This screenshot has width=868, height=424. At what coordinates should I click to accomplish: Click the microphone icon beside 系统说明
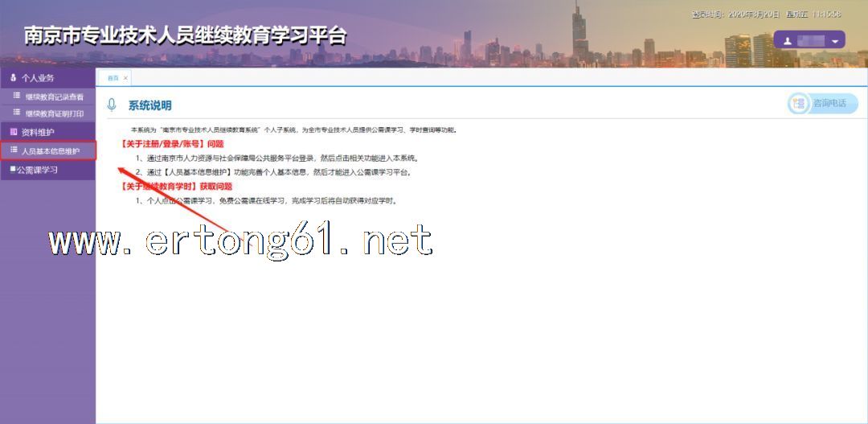click(112, 105)
